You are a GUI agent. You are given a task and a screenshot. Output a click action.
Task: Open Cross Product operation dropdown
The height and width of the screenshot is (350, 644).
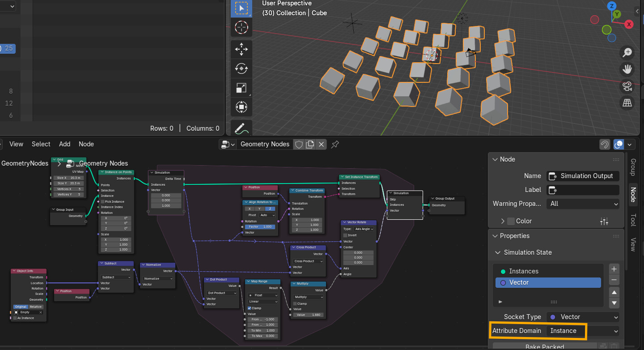[309, 261]
